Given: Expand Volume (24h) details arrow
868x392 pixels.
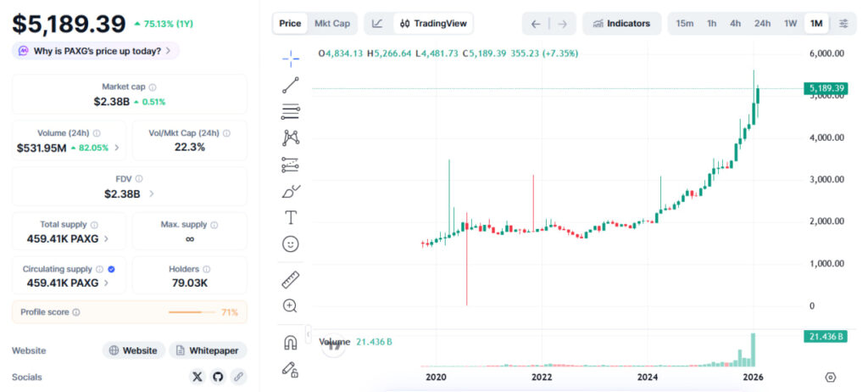Looking at the screenshot, I should point(116,148).
